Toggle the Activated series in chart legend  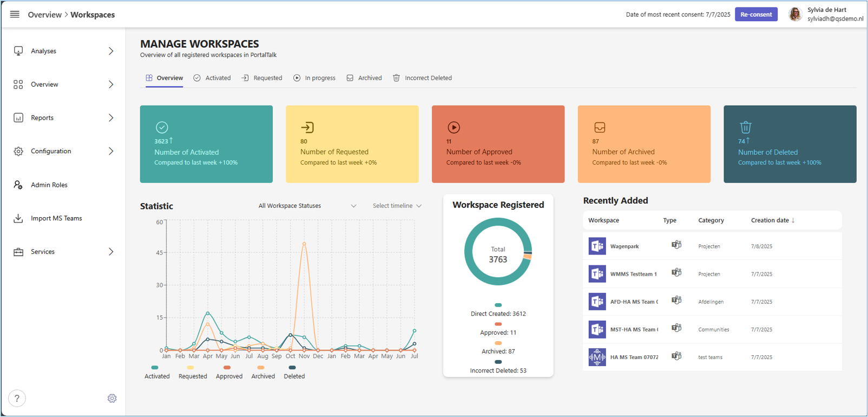point(156,373)
